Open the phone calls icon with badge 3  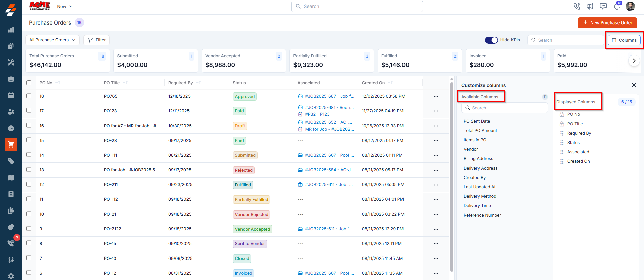coord(11,243)
